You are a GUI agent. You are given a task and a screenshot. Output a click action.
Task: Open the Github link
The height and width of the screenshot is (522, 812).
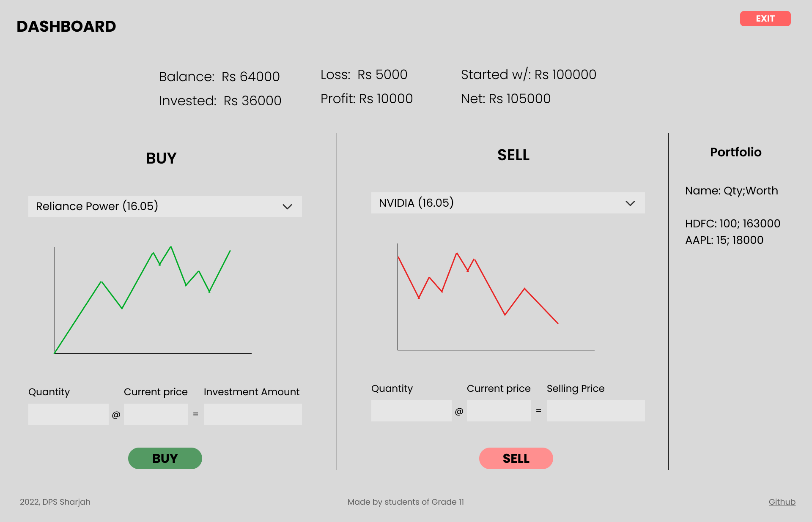[x=782, y=502]
